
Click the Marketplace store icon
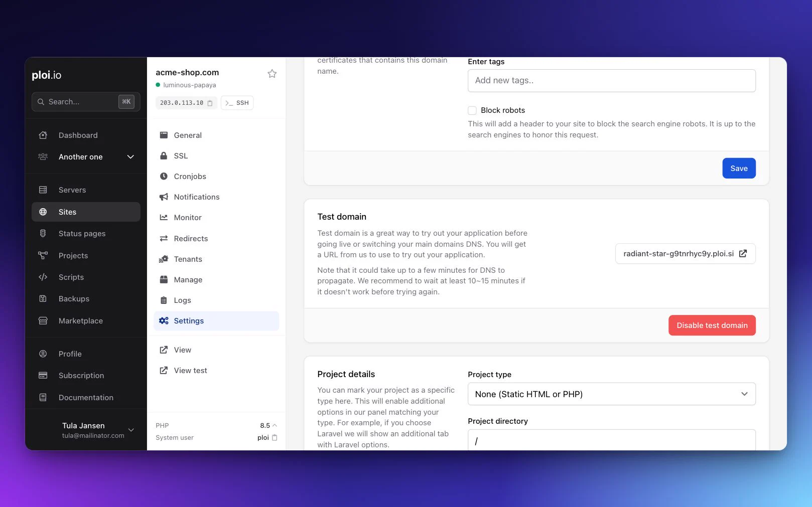click(43, 321)
